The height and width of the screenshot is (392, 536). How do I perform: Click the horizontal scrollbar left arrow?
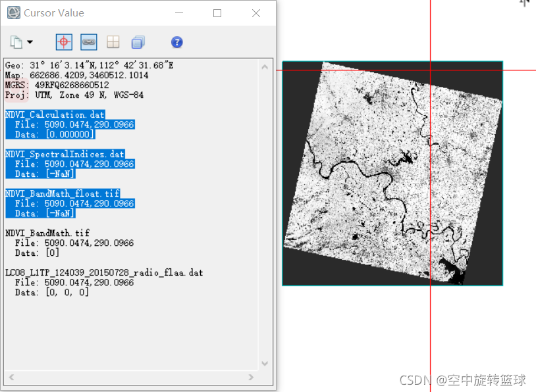tap(12, 377)
